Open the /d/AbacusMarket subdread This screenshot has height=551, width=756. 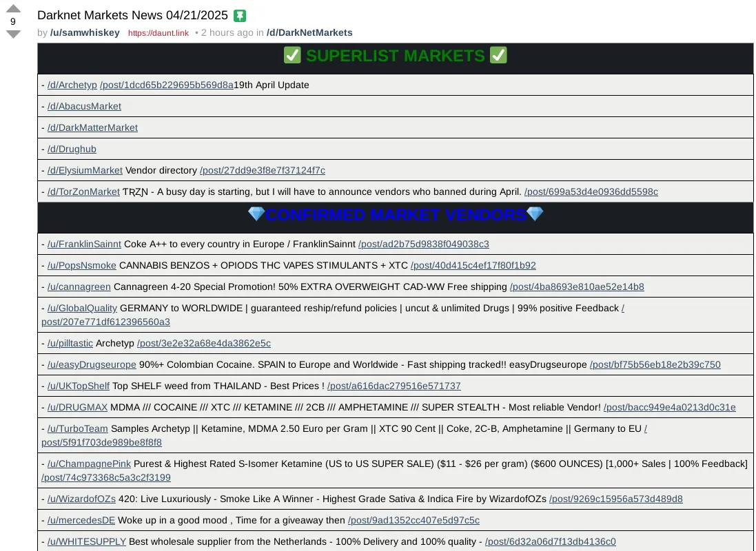point(84,106)
